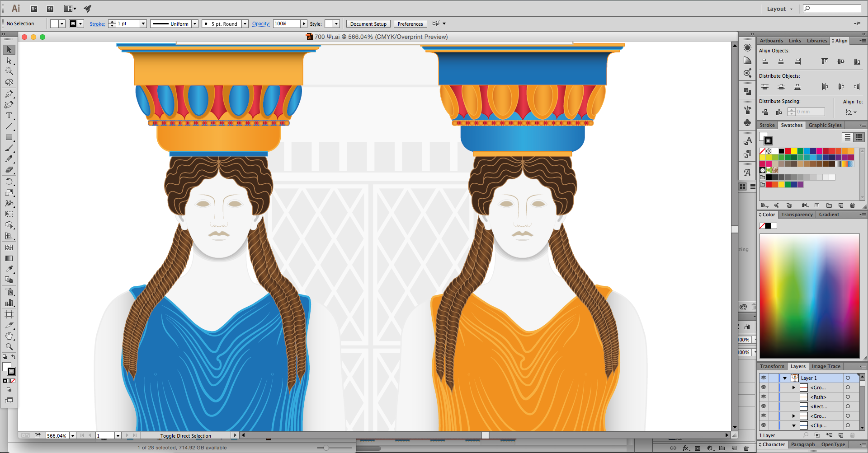Switch to the Links tab

(x=795, y=41)
